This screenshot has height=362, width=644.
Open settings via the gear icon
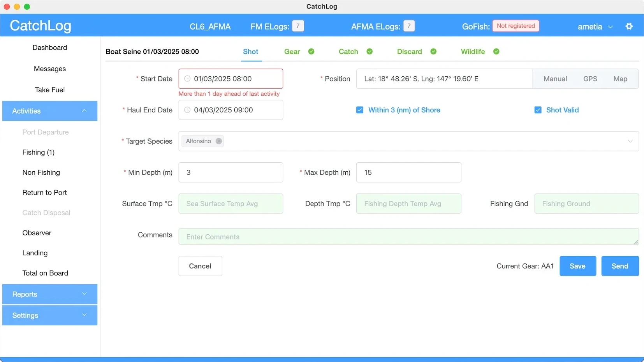[629, 26]
